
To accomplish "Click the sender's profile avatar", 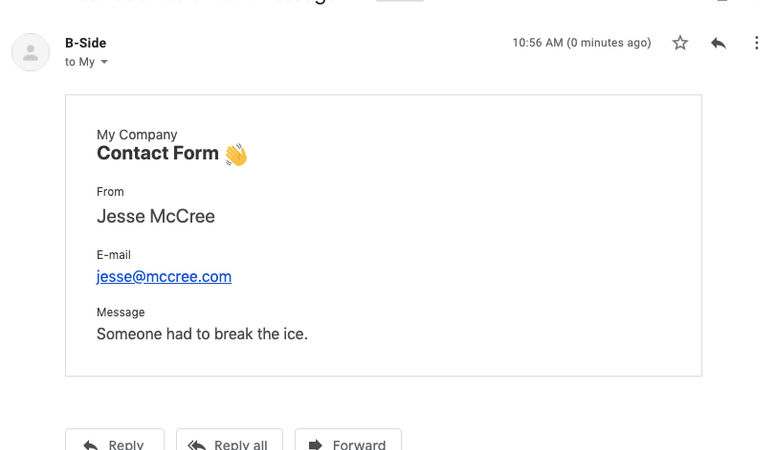I will tap(31, 52).
